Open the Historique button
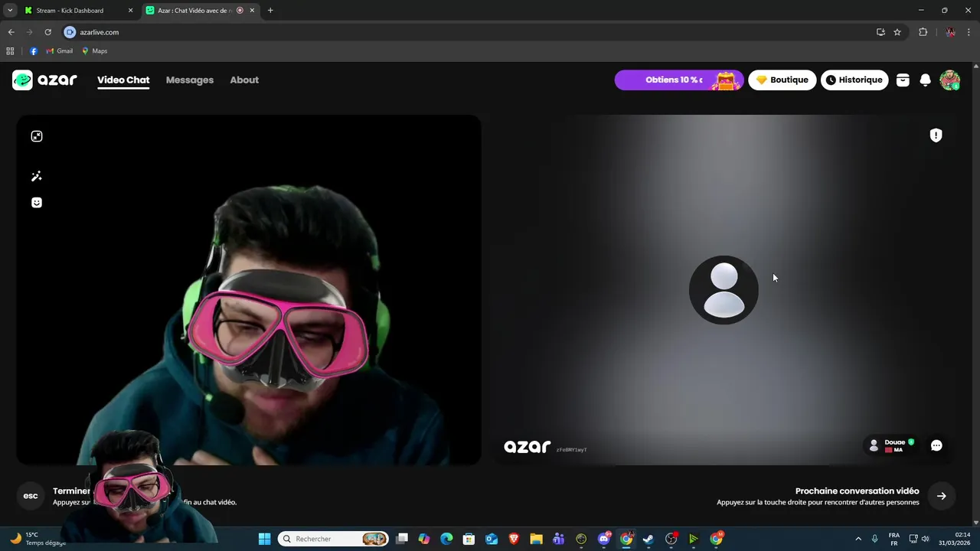The width and height of the screenshot is (980, 551). pos(854,80)
